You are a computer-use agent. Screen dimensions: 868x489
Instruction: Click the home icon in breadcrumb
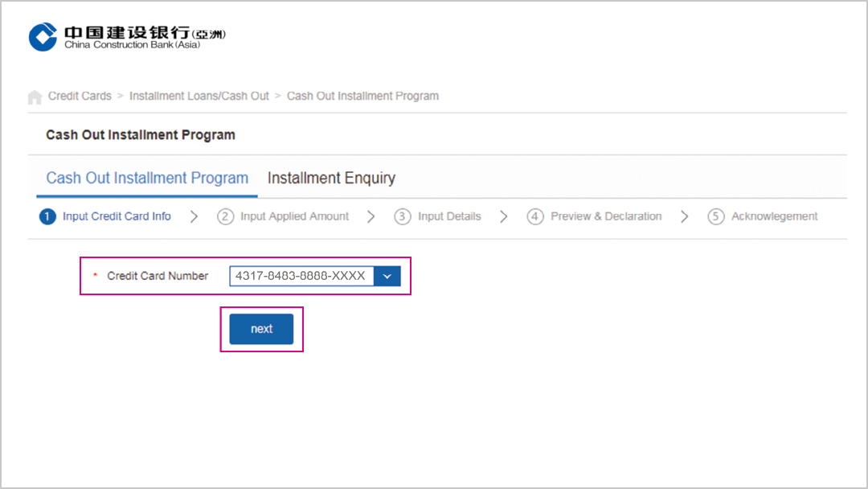pyautogui.click(x=35, y=97)
